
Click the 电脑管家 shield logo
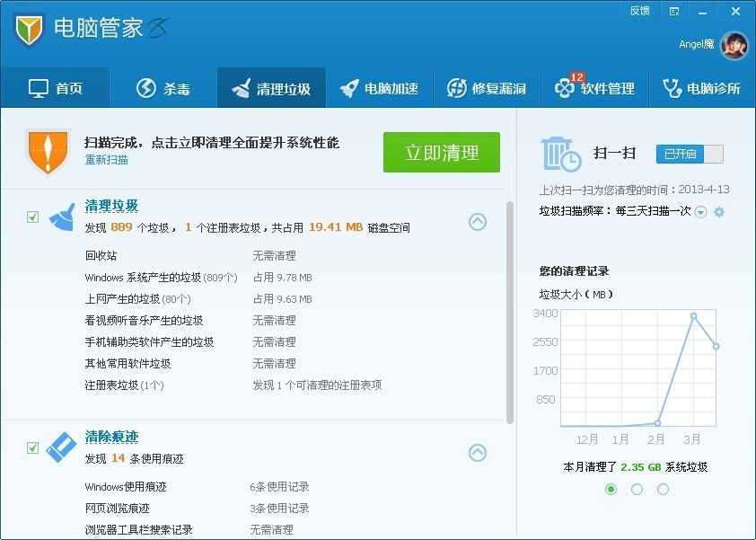click(29, 30)
